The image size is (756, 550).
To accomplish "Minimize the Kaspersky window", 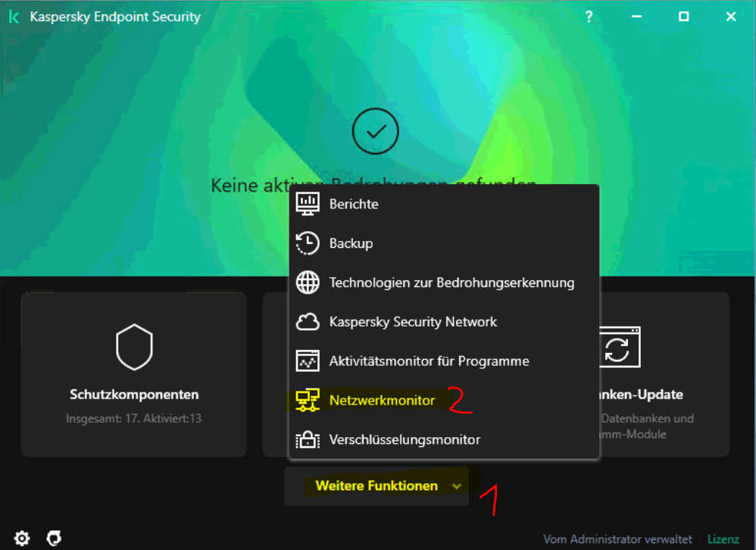I will pos(636,17).
